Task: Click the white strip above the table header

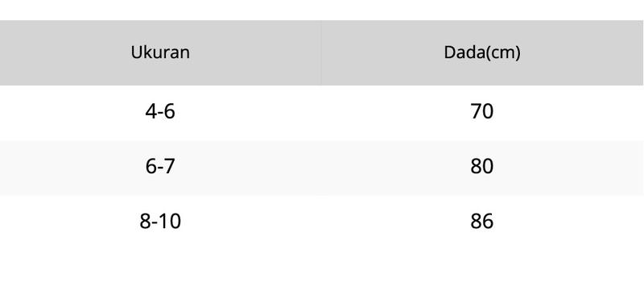Action: coord(322,10)
